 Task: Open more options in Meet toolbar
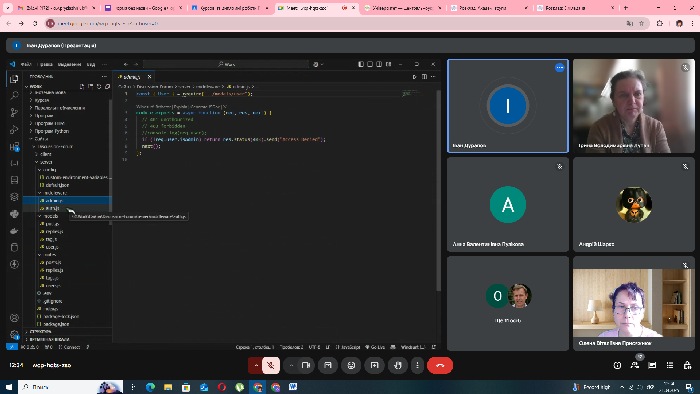coord(417,365)
